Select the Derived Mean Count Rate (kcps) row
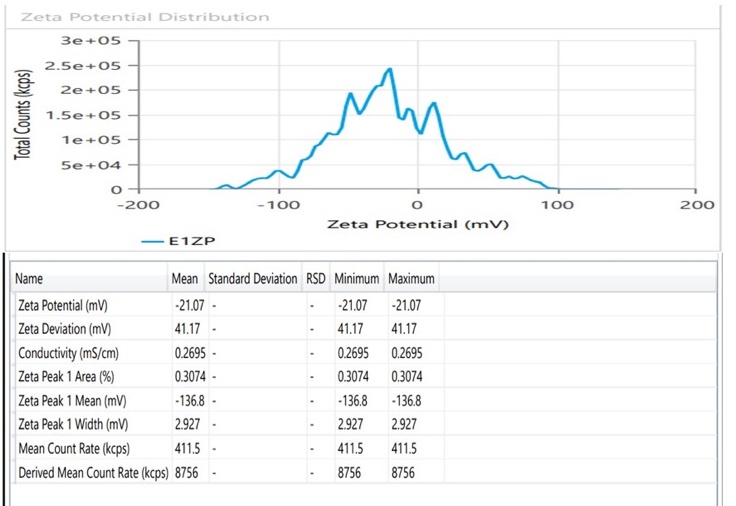Screen dimensions: 736x506 coord(93,472)
